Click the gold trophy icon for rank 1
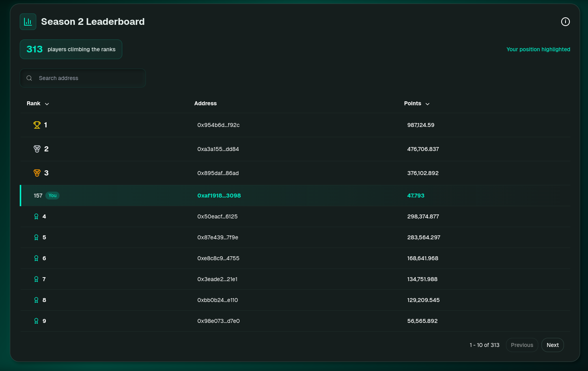This screenshot has width=588, height=371. click(x=37, y=125)
